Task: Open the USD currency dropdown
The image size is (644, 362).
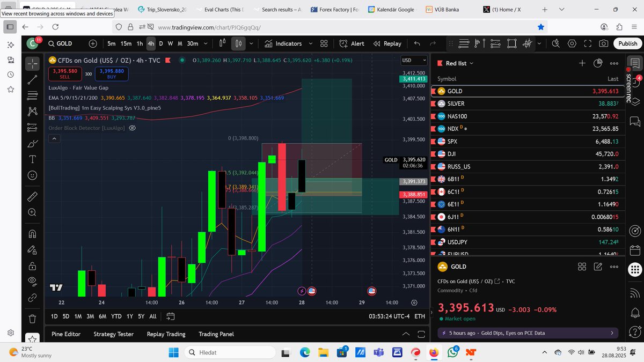Action: click(414, 61)
